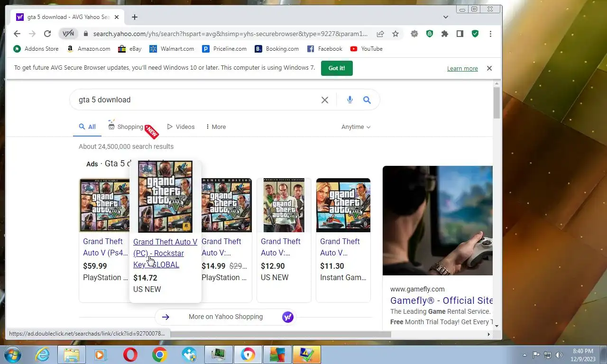Launch Internet Explorer from taskbar
This screenshot has width=607, height=364.
pyautogui.click(x=43, y=355)
